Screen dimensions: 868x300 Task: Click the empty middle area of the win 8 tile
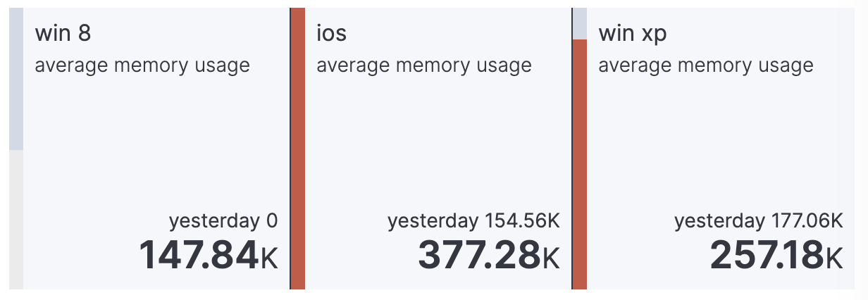tap(155, 141)
